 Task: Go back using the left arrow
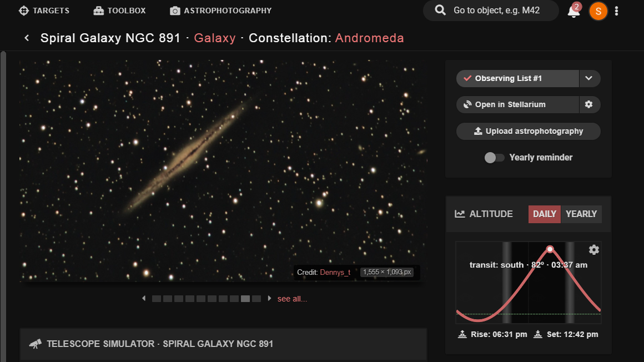tap(26, 38)
